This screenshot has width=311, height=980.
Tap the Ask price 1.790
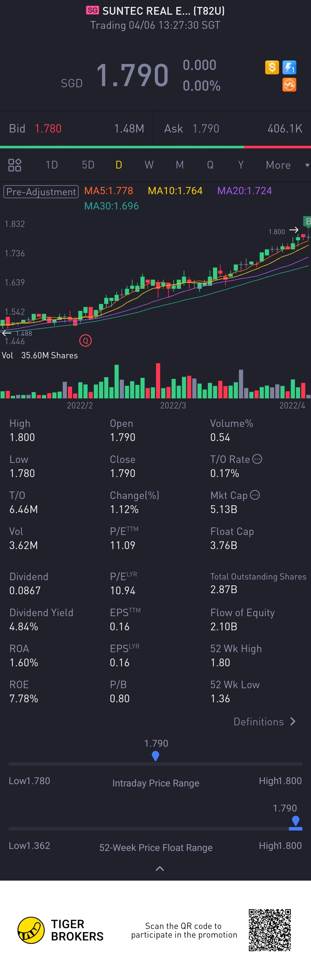coord(206,128)
